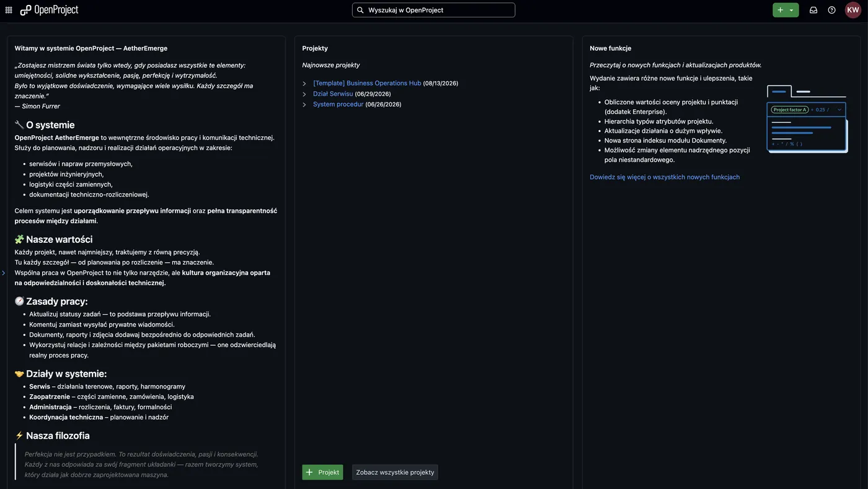Click the new features illustration image

[807, 118]
